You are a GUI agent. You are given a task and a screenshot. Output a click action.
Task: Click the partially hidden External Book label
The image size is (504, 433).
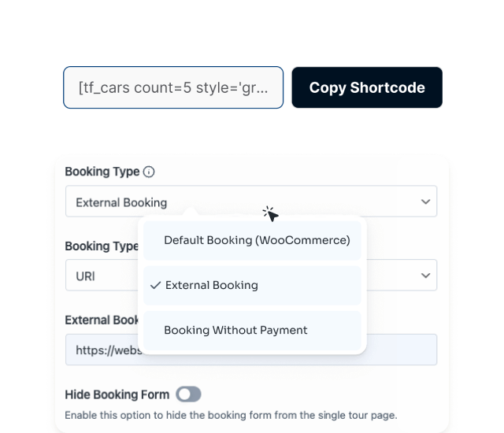[x=102, y=320]
